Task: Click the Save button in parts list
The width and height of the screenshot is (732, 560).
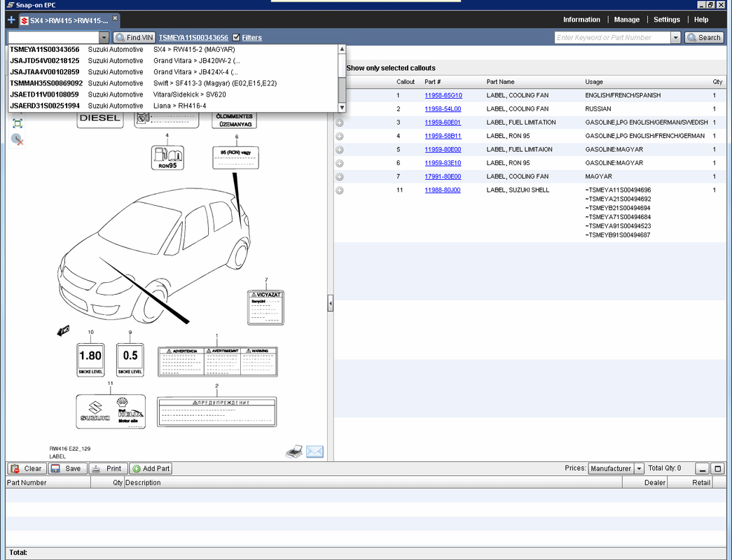Action: click(68, 468)
